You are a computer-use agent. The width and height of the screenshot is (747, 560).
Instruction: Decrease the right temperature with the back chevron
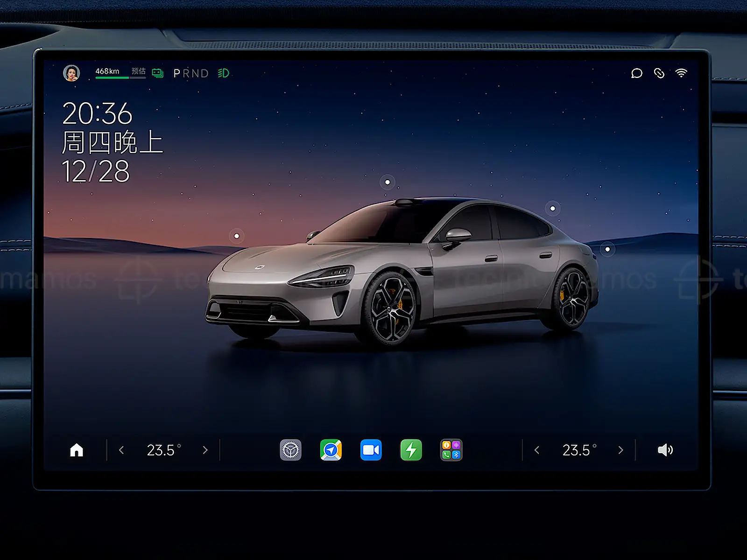[537, 450]
